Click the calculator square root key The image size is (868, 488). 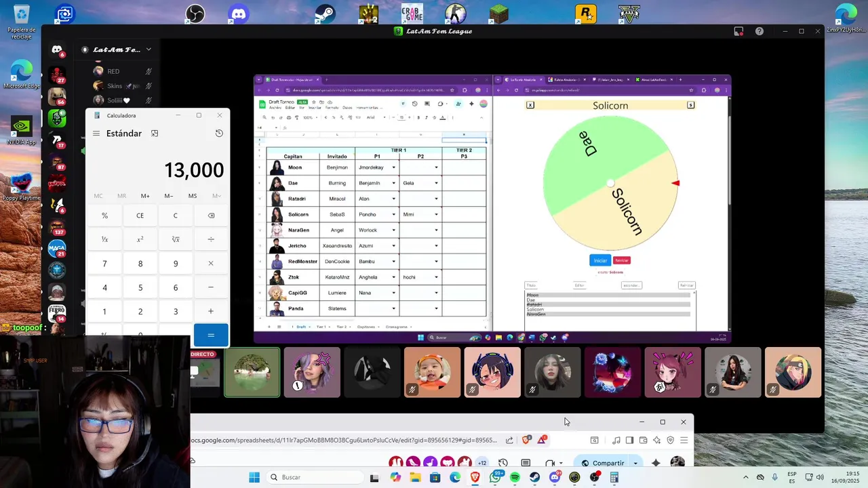[x=175, y=239]
